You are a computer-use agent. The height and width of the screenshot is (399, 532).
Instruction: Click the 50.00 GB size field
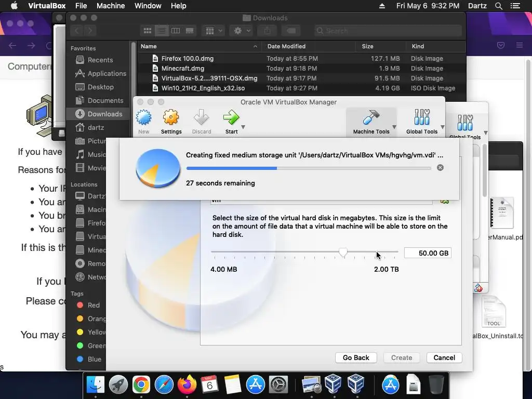tap(428, 253)
